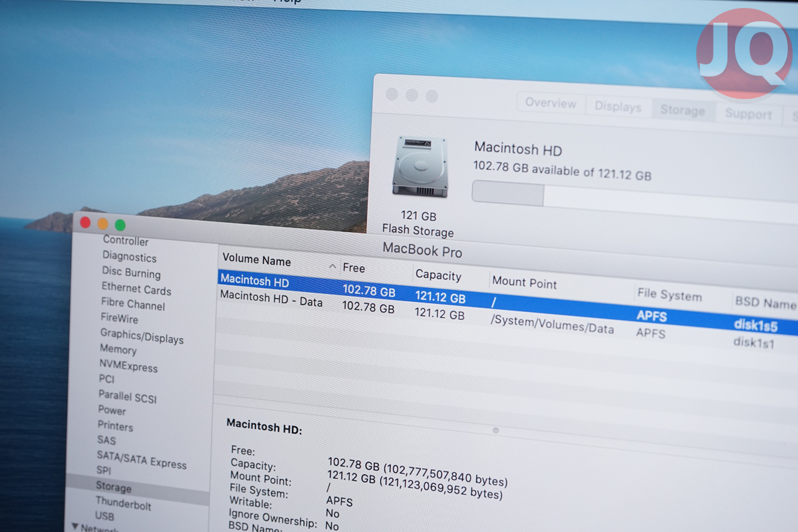Click the 'Macintosh HD' title in About This Mac
Image resolution: width=798 pixels, height=532 pixels.
(x=518, y=148)
